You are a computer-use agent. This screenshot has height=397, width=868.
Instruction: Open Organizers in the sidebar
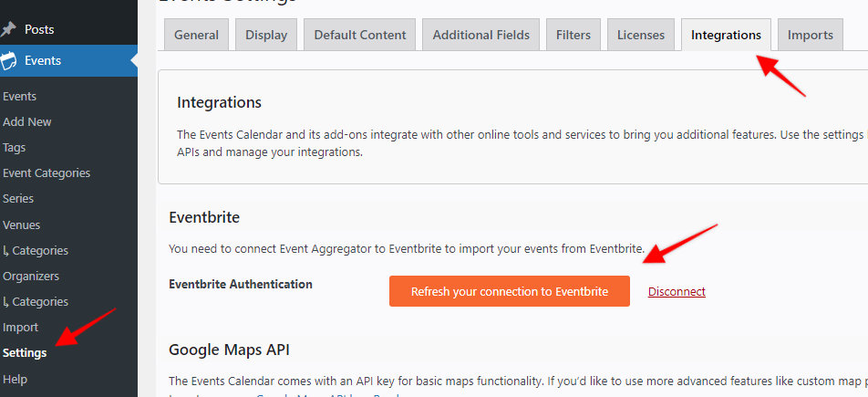31,276
